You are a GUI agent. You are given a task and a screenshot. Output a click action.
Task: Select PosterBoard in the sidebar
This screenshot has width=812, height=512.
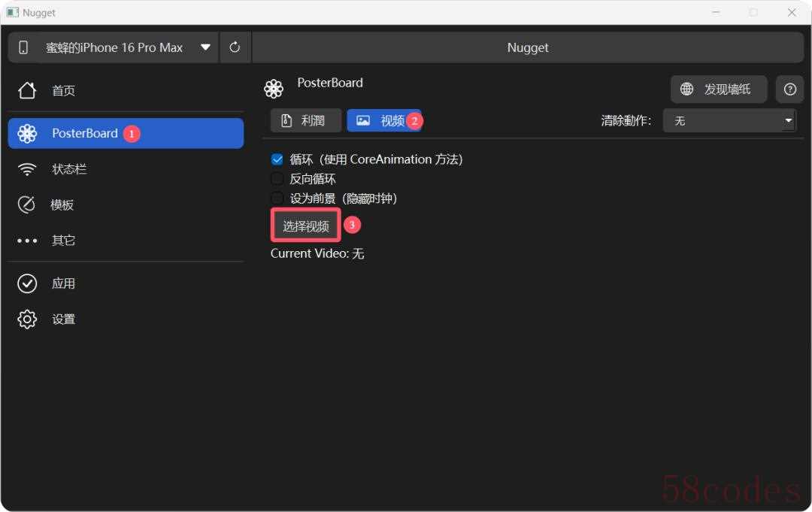pyautogui.click(x=126, y=133)
